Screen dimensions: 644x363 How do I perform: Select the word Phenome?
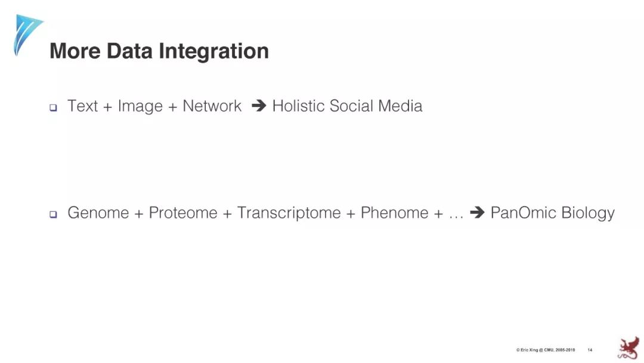(x=394, y=213)
